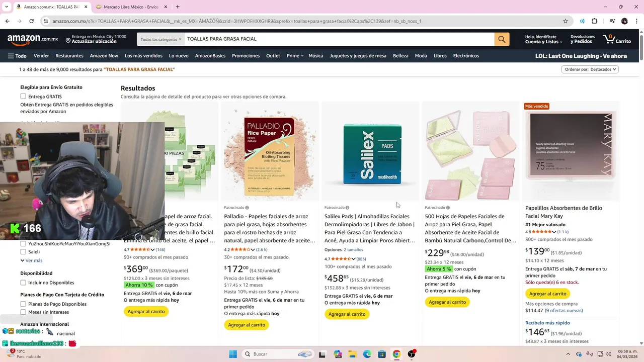This screenshot has width=644, height=362.
Task: Open the Salilex Pads product image
Action: 370,151
